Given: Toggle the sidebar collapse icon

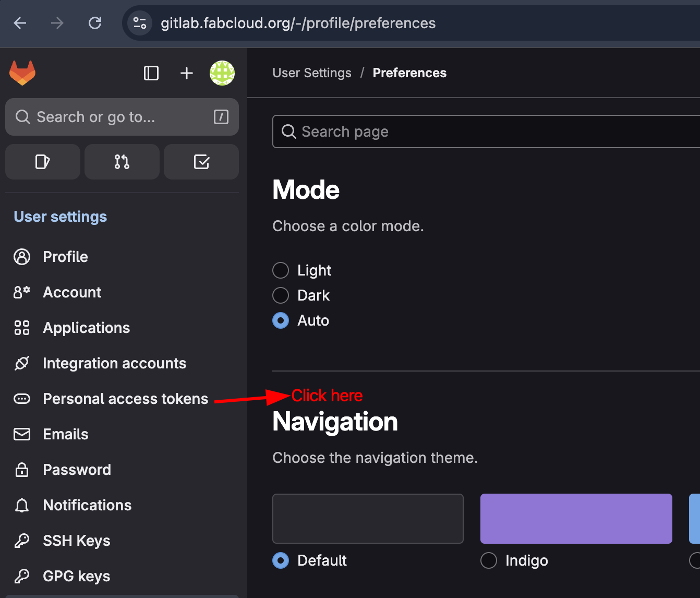Looking at the screenshot, I should (151, 73).
